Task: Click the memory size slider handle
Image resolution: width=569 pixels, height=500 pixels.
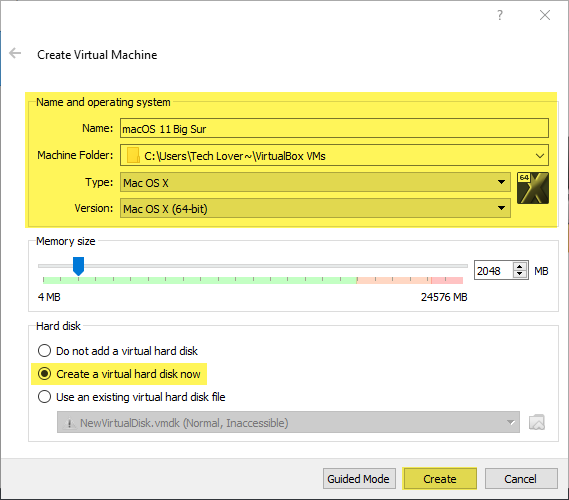Action: click(x=78, y=266)
